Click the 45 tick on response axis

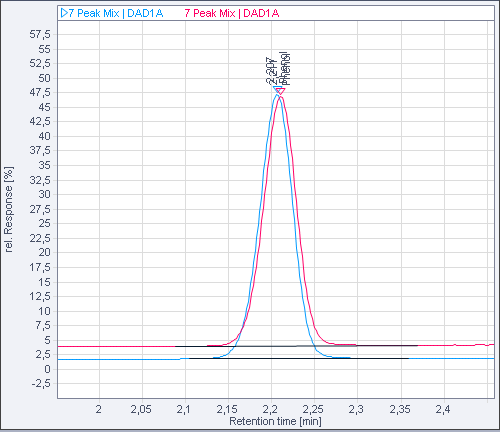coord(45,107)
